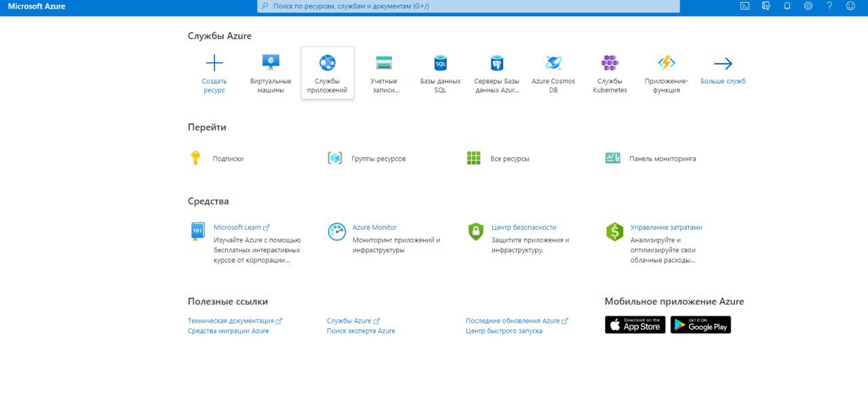Open the Учетные записи storage icon

point(384,63)
